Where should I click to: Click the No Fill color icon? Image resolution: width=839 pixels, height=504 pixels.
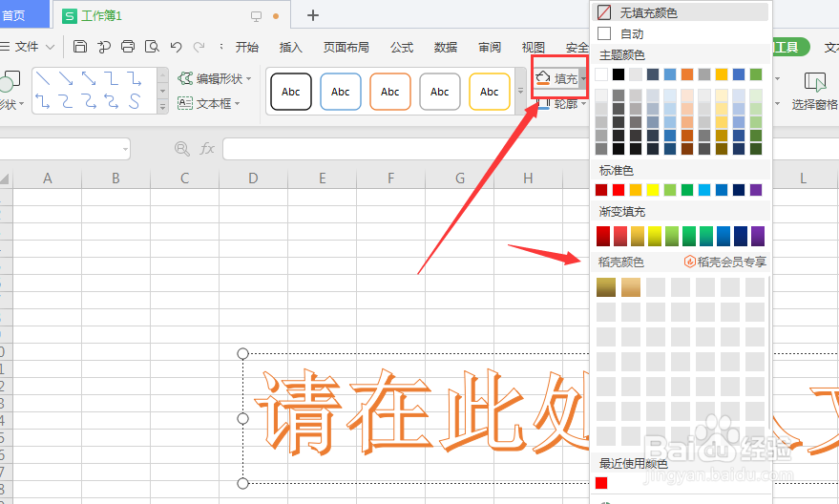[x=604, y=12]
